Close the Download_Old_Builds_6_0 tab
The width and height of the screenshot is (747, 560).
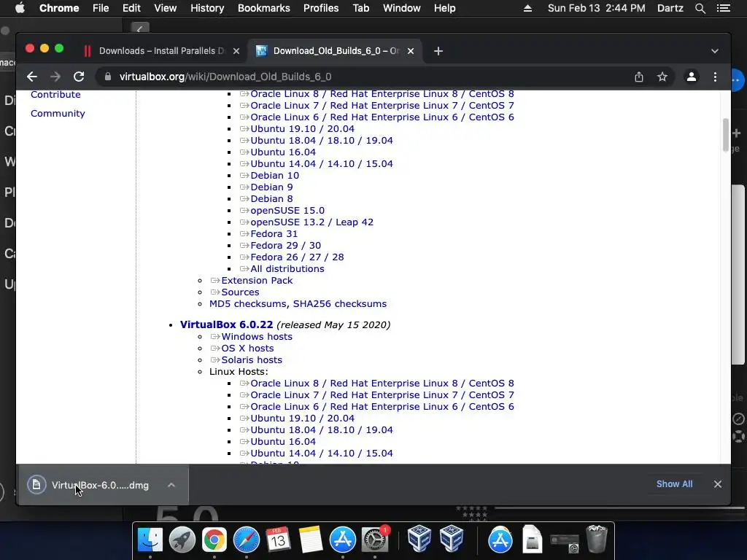click(411, 51)
